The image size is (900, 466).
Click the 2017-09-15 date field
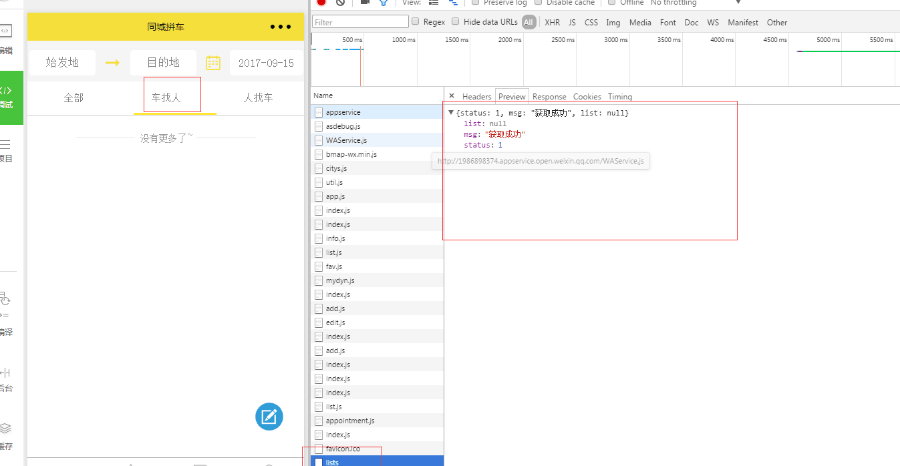click(266, 63)
